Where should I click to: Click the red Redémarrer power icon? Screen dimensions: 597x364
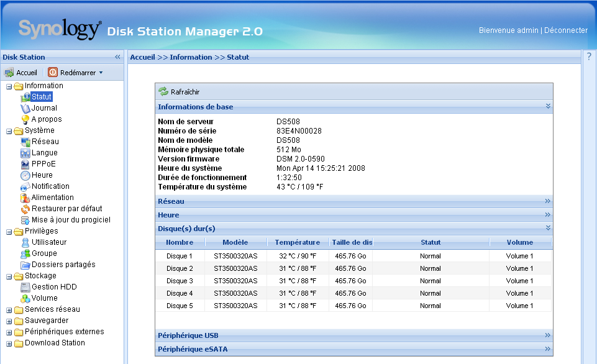53,72
